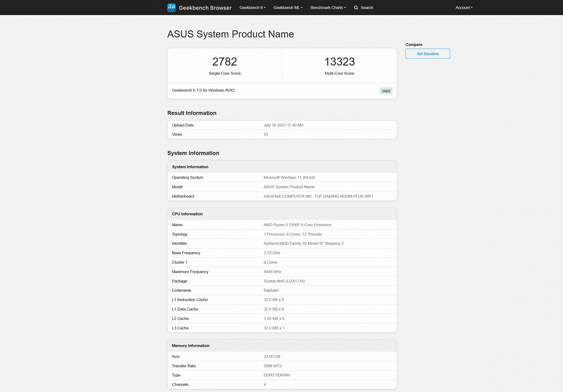The width and height of the screenshot is (563, 392).
Task: Click Microsoft Windows 11 (64-bit) value
Action: click(289, 178)
